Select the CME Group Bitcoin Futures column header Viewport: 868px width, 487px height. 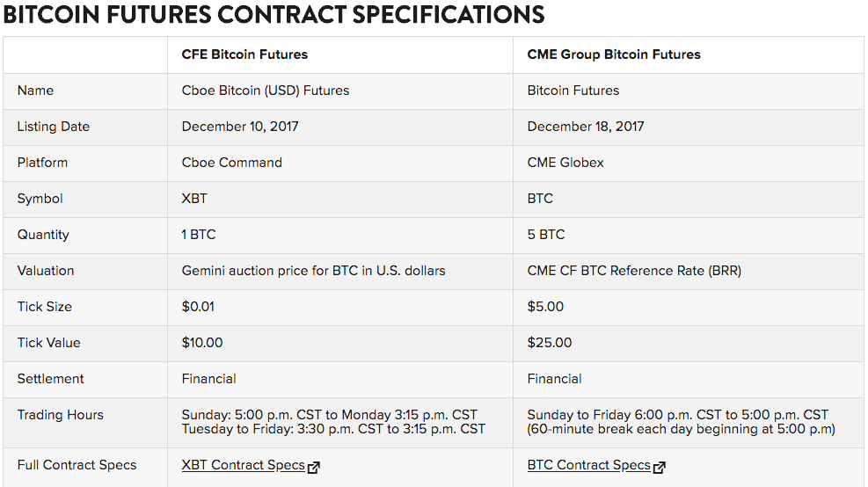coord(614,55)
